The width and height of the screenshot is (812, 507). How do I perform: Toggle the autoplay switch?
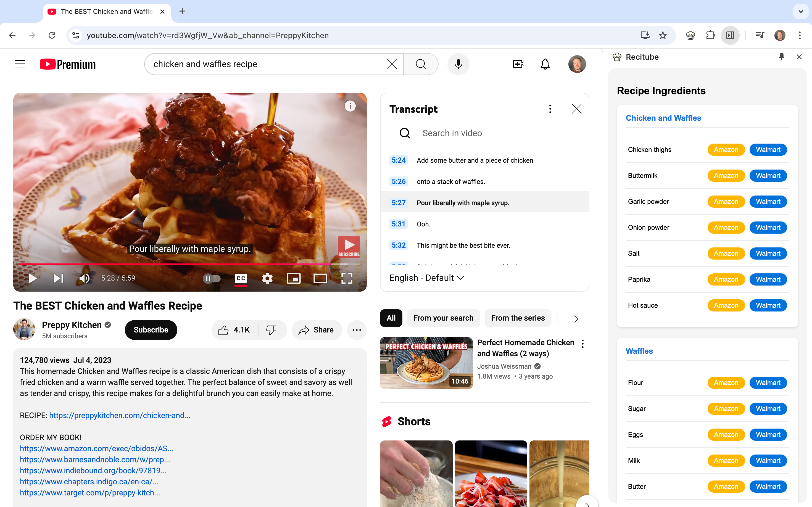tap(212, 278)
